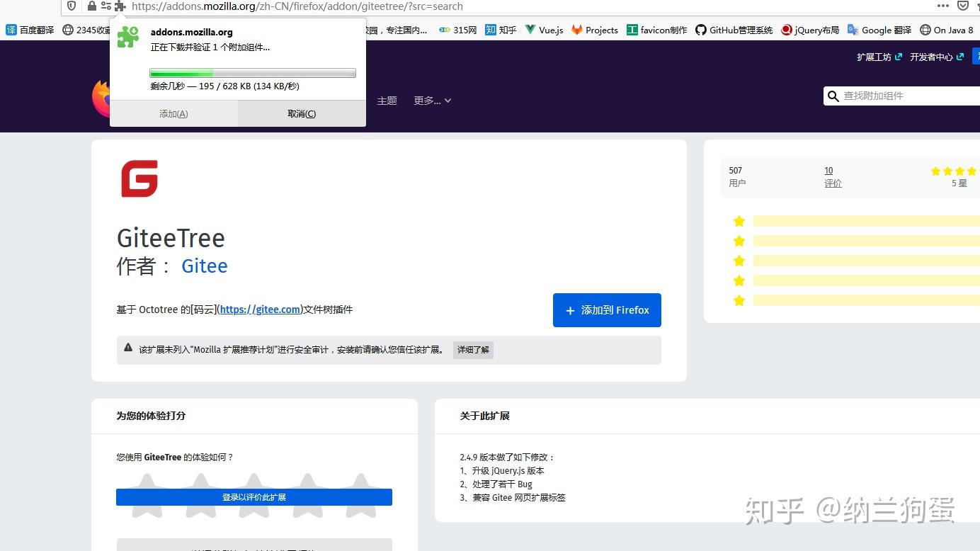Viewport: 980px width, 551px height.
Task: Save page to Pocket icon
Action: 963,6
